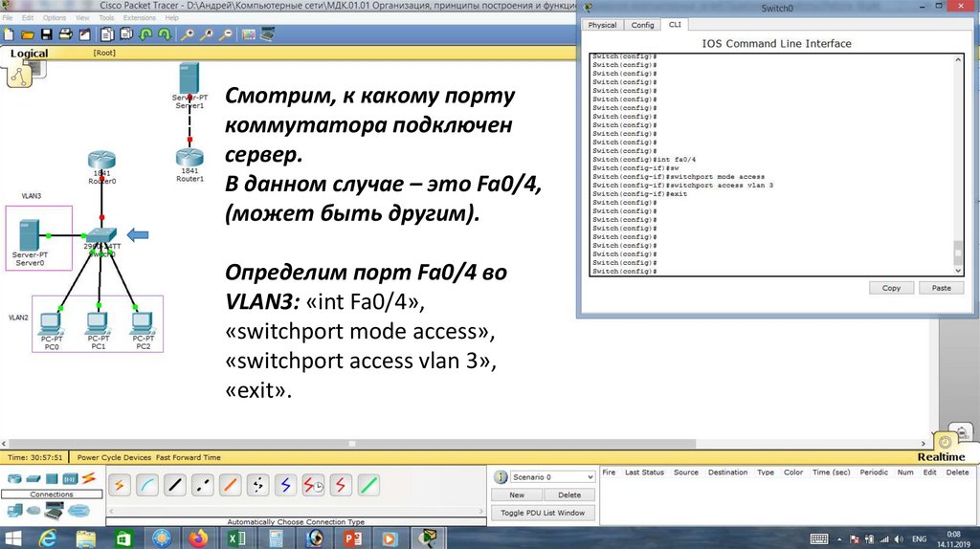Image resolution: width=980 pixels, height=549 pixels.
Task: Select Routers device category icon
Action: (x=13, y=479)
